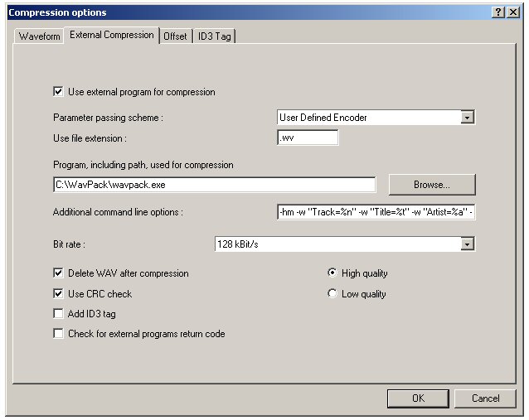Open the Bit rate dropdown list
Image resolution: width=529 pixels, height=420 pixels.
click(467, 244)
